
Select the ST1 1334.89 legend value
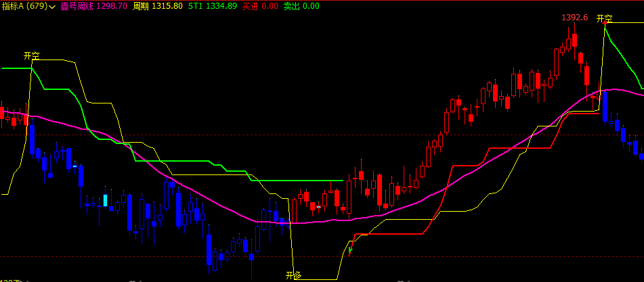point(213,6)
